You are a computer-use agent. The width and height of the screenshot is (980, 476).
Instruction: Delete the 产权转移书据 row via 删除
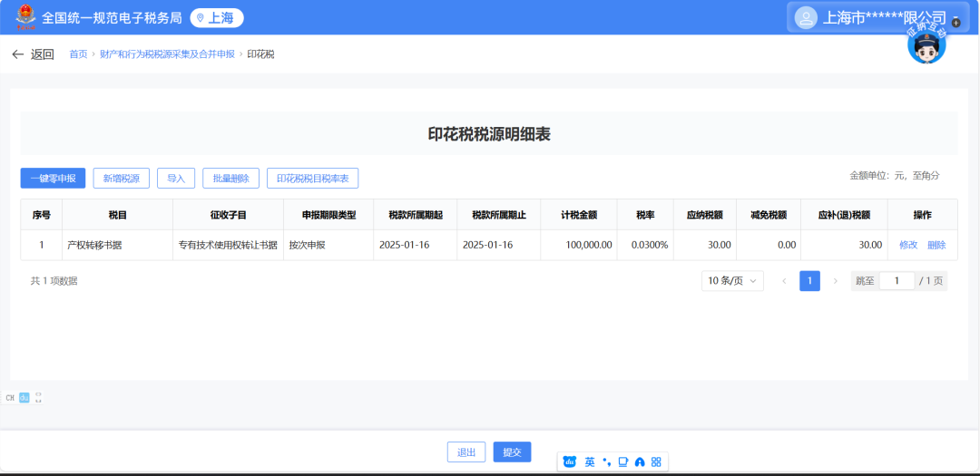936,245
